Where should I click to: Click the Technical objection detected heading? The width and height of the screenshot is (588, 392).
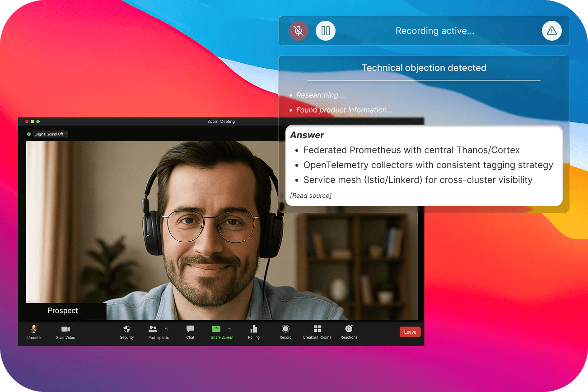point(424,68)
